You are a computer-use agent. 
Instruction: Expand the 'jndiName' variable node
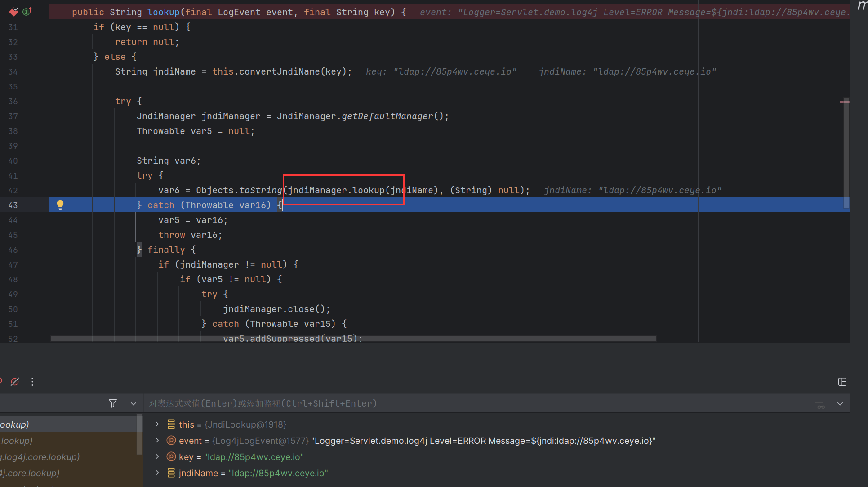click(x=157, y=473)
